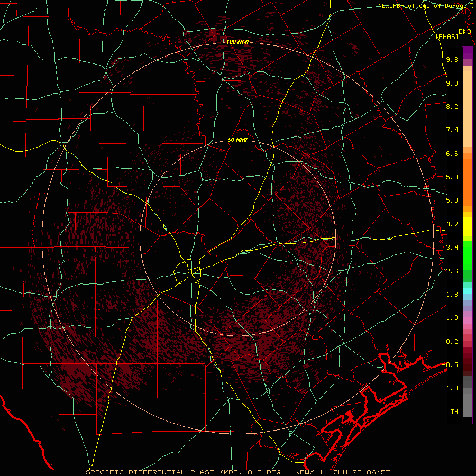The image size is (476, 476).
Task: Click the 5.0 color scale value
Action: 452,200
